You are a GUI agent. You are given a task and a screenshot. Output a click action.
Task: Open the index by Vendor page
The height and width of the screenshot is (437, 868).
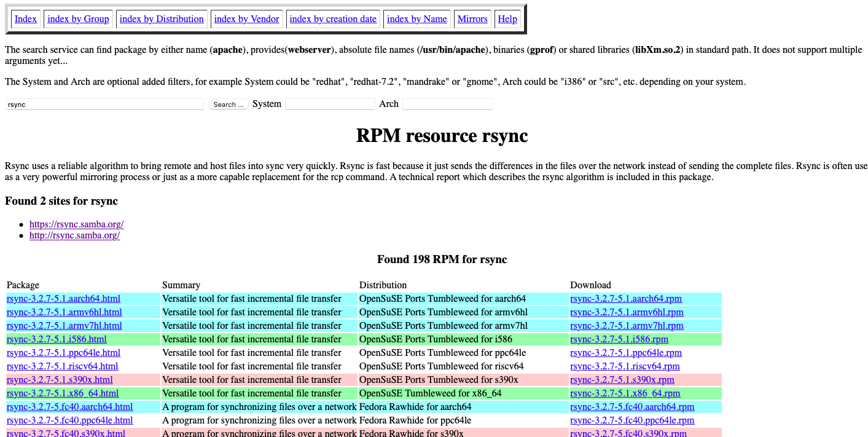pyautogui.click(x=246, y=18)
